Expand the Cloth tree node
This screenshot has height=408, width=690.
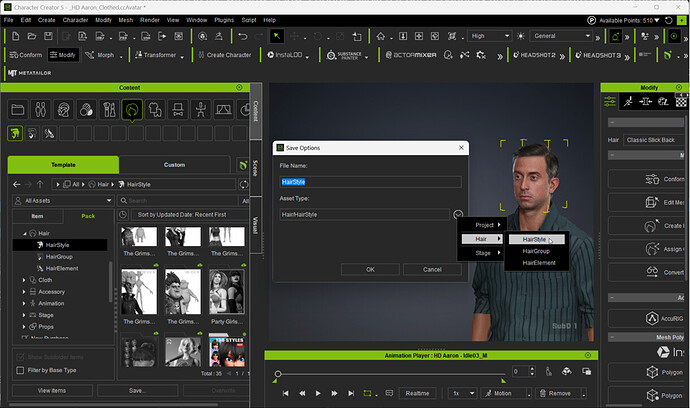(24, 280)
